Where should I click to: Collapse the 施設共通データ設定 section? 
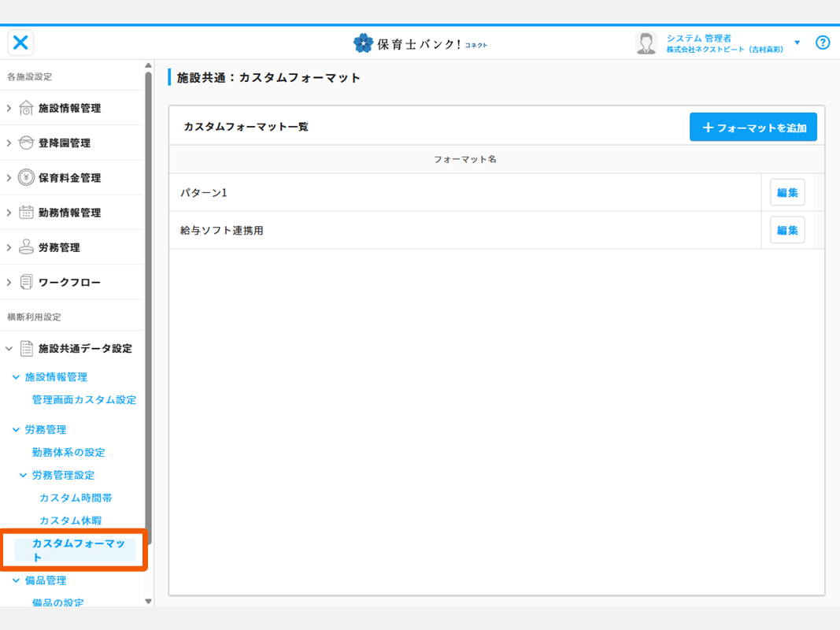point(9,348)
